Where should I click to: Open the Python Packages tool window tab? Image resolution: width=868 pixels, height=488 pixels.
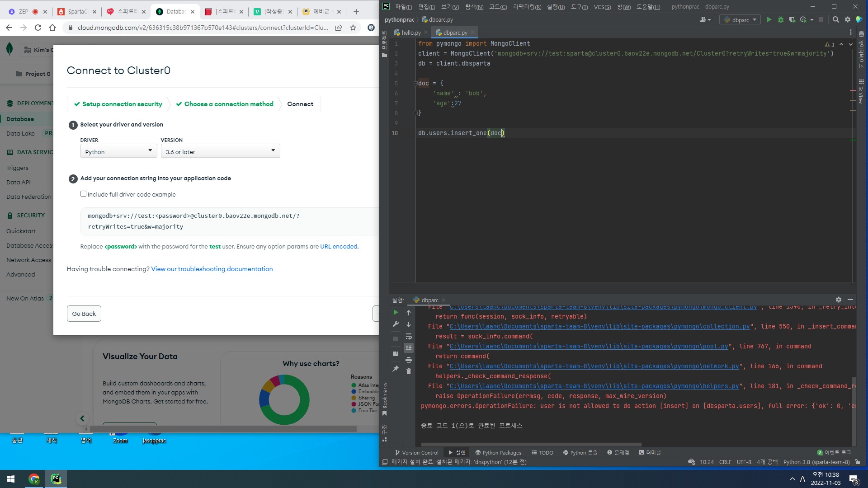498,452
